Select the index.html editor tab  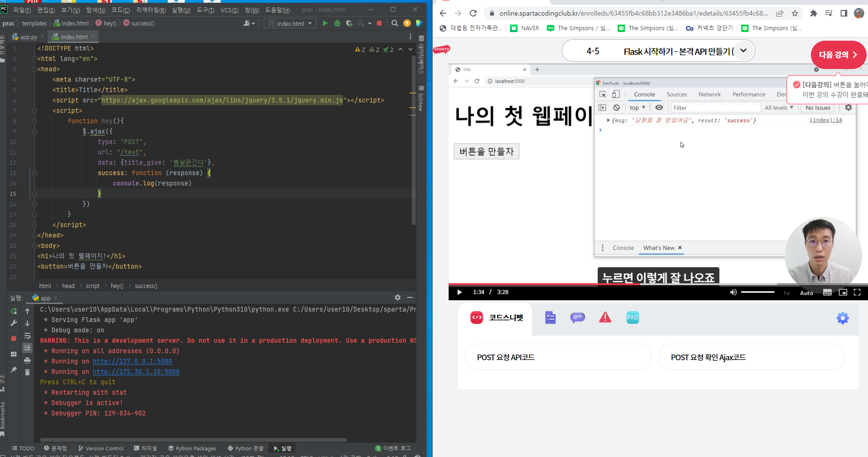(74, 37)
